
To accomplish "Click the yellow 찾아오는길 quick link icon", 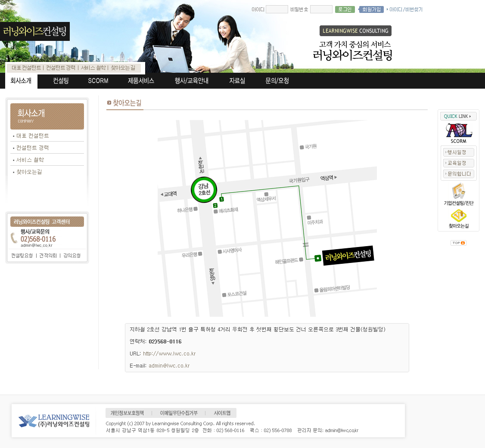I will click(x=458, y=216).
